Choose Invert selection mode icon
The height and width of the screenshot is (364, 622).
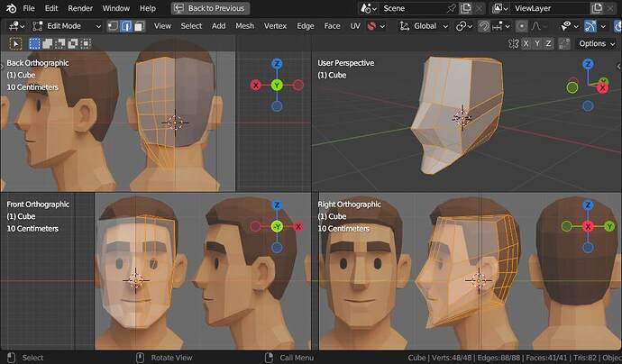click(x=73, y=43)
